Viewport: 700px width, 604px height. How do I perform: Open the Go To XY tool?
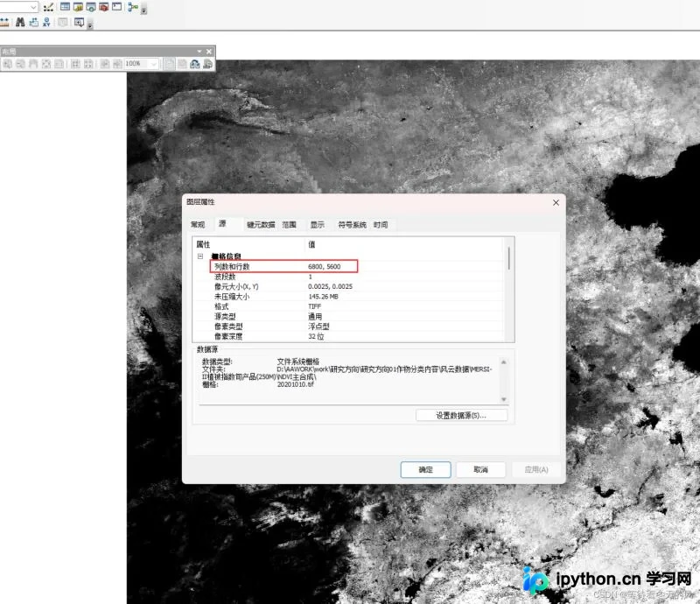point(46,22)
